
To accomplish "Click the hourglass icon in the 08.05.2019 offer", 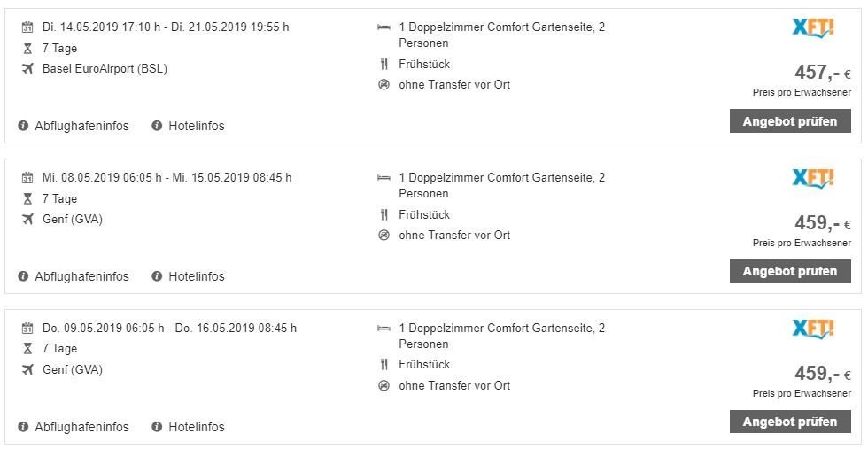I will (x=27, y=198).
